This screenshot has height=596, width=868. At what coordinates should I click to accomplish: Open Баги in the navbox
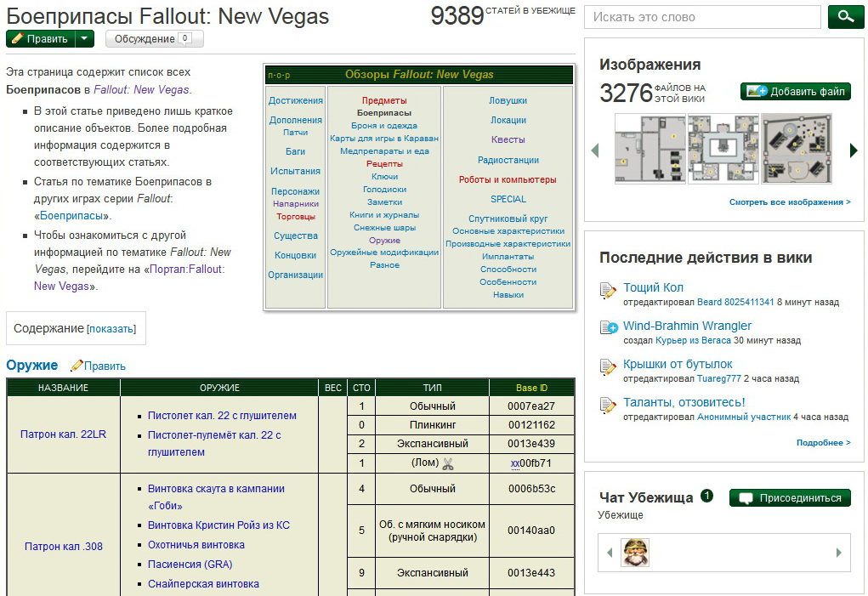(x=296, y=151)
